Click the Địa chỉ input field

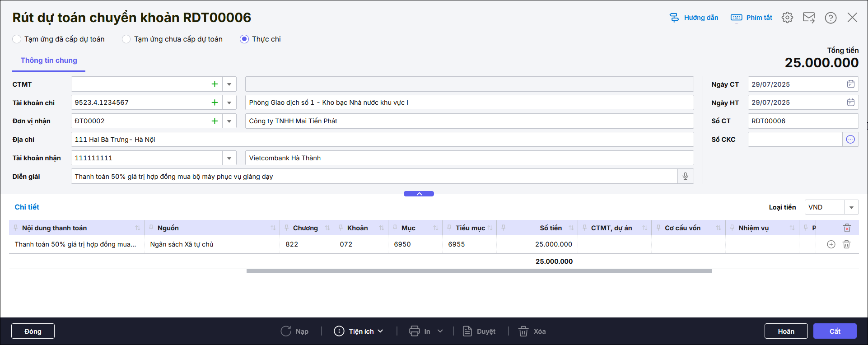[x=382, y=140]
